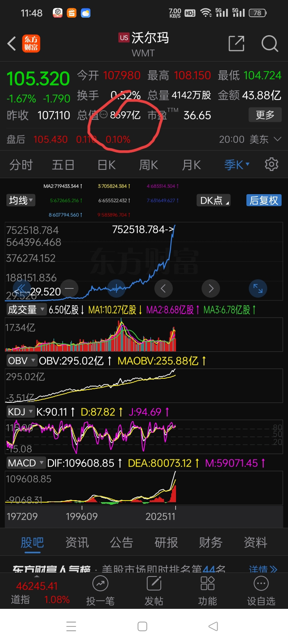Tap the Android home square button
Viewport: 288px width, 644px height.
[x=142, y=626]
